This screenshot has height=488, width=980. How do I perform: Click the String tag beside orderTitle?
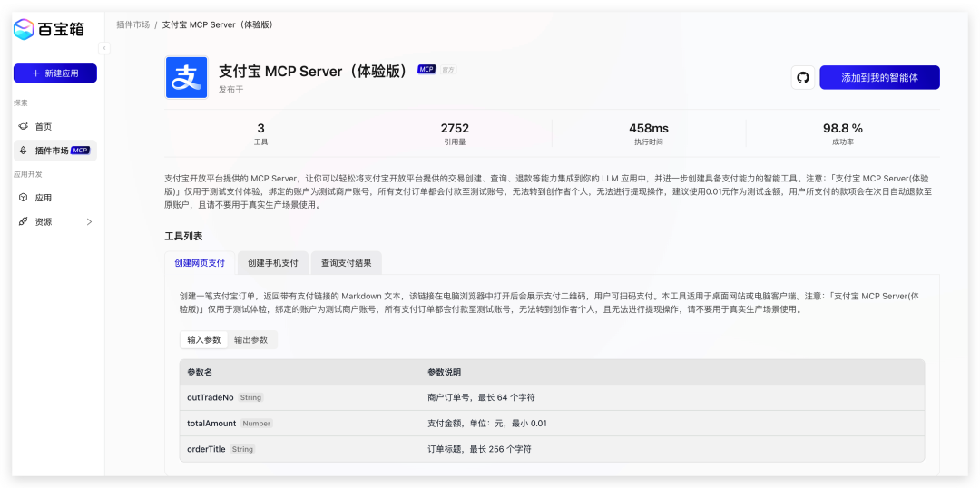(x=242, y=449)
